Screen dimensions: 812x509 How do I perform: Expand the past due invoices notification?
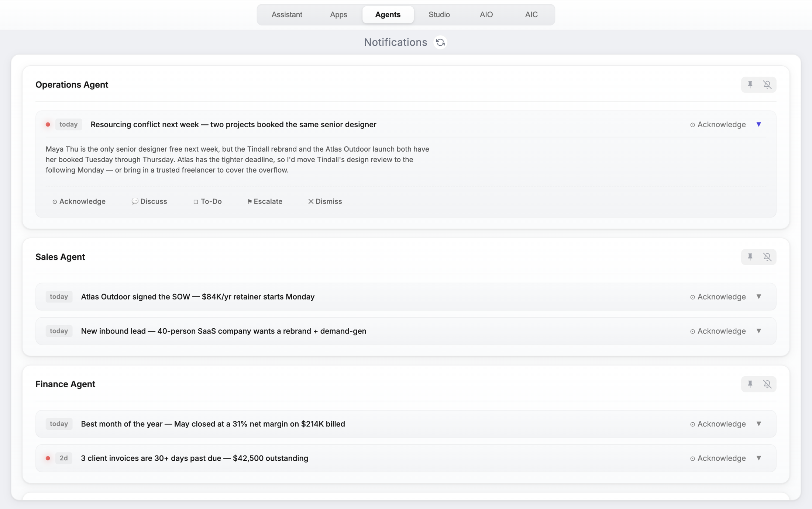coord(759,458)
